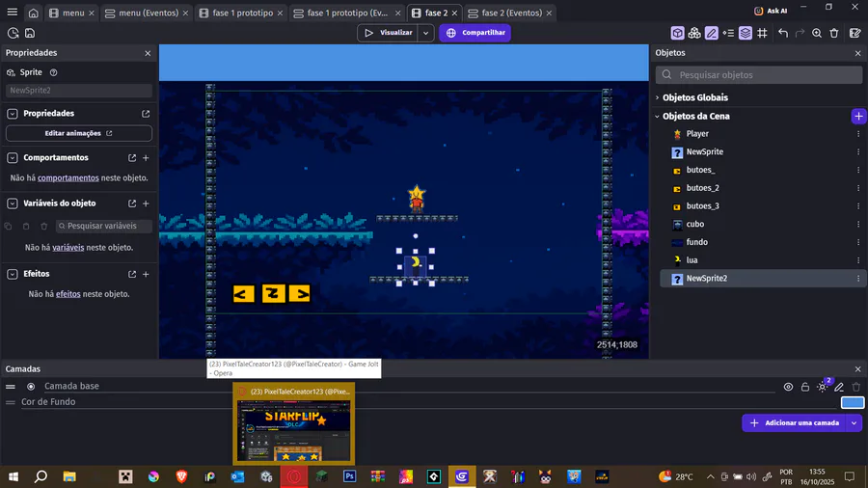The image size is (868, 488).
Task: Add an object variable with plus icon
Action: pos(147,203)
